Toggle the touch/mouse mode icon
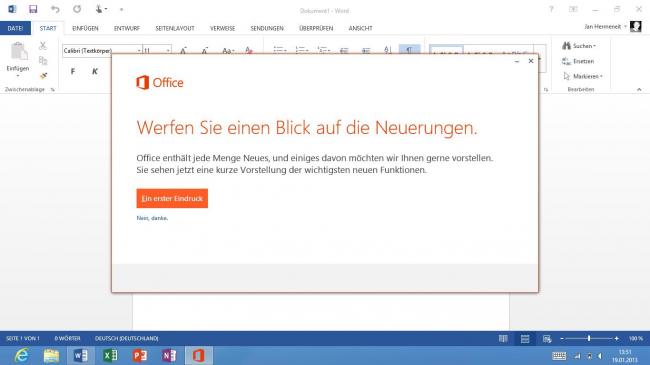Screen dimensions: 650x365 point(99,9)
